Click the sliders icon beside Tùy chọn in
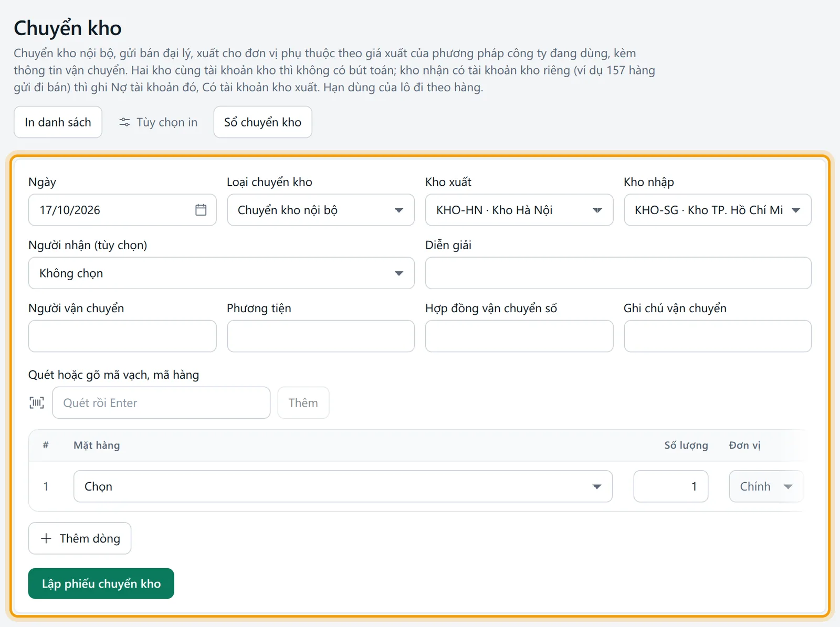 click(124, 122)
